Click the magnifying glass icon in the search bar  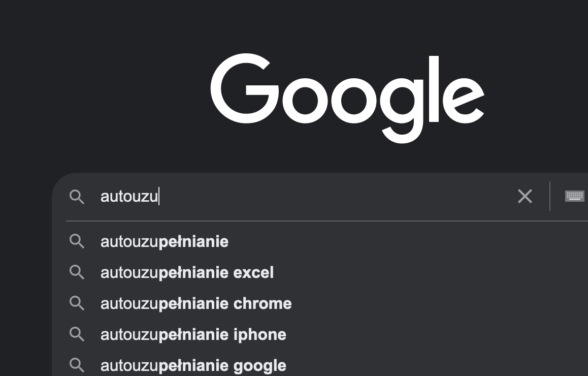77,197
